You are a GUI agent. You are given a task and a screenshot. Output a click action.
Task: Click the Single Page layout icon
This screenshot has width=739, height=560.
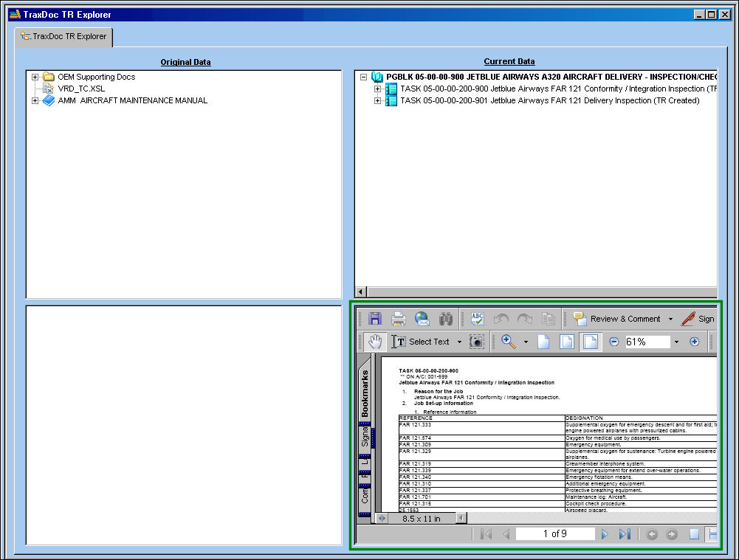click(x=694, y=533)
